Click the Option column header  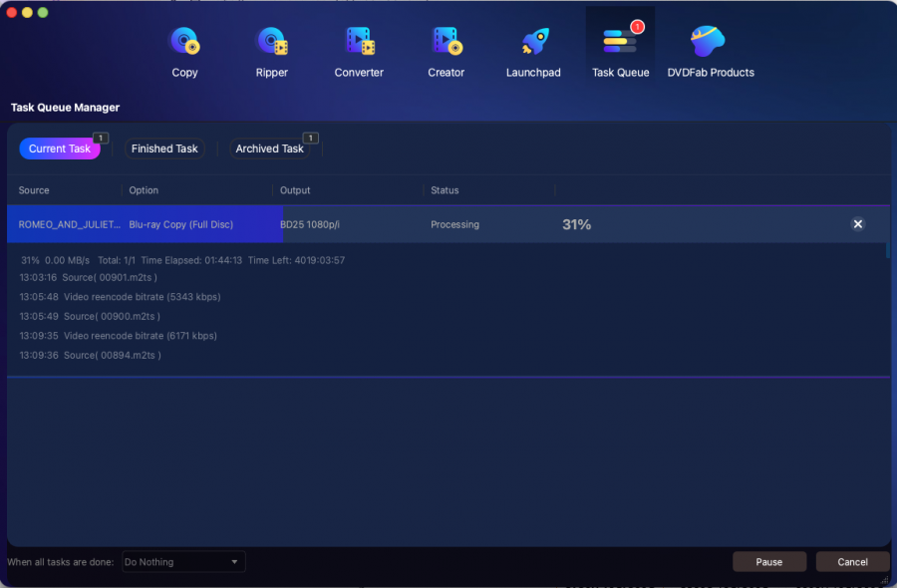144,190
